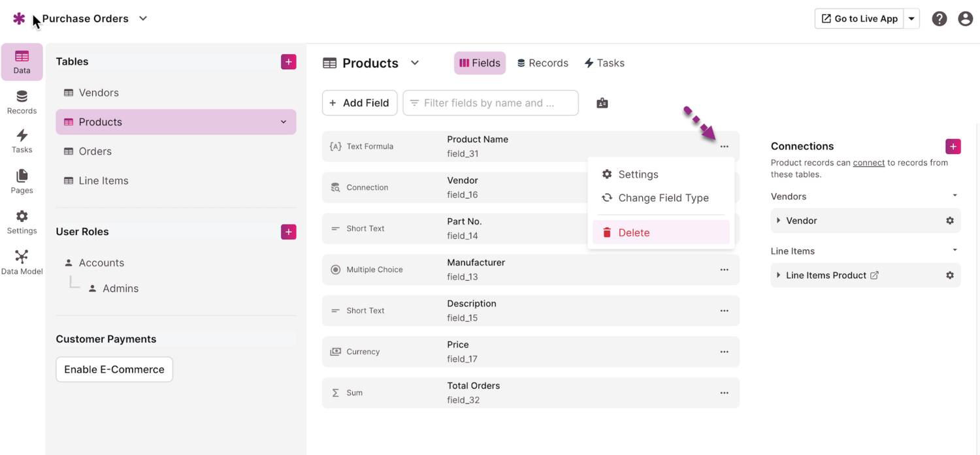Switch to the Records tab
The height and width of the screenshot is (455, 980).
pyautogui.click(x=542, y=63)
